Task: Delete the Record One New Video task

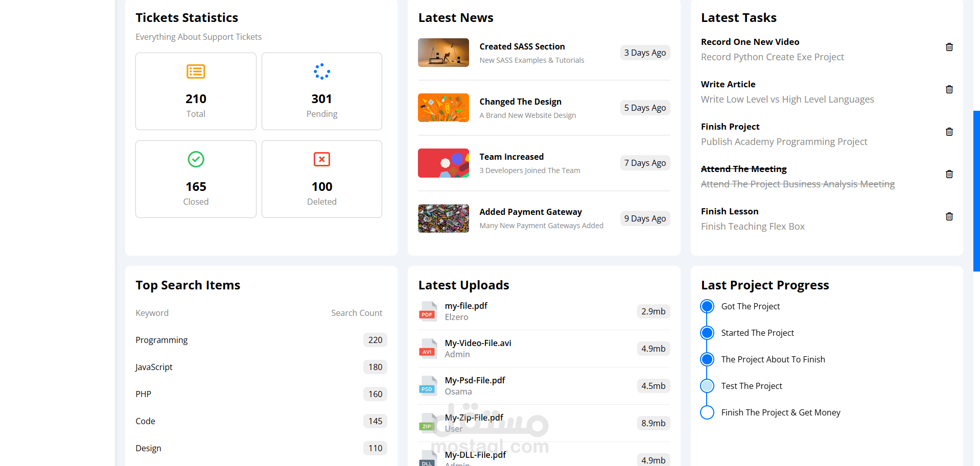Action: [949, 47]
